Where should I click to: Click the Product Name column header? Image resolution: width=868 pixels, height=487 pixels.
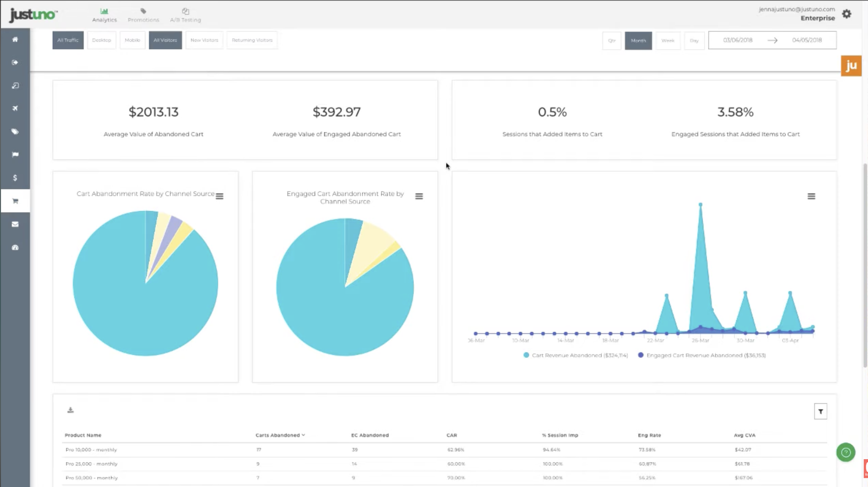point(83,435)
